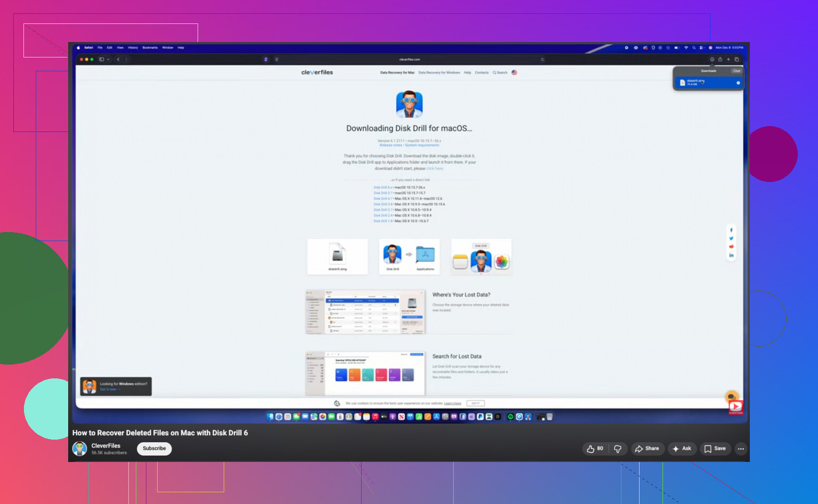Open the Window menu
The image size is (818, 504).
coord(167,47)
